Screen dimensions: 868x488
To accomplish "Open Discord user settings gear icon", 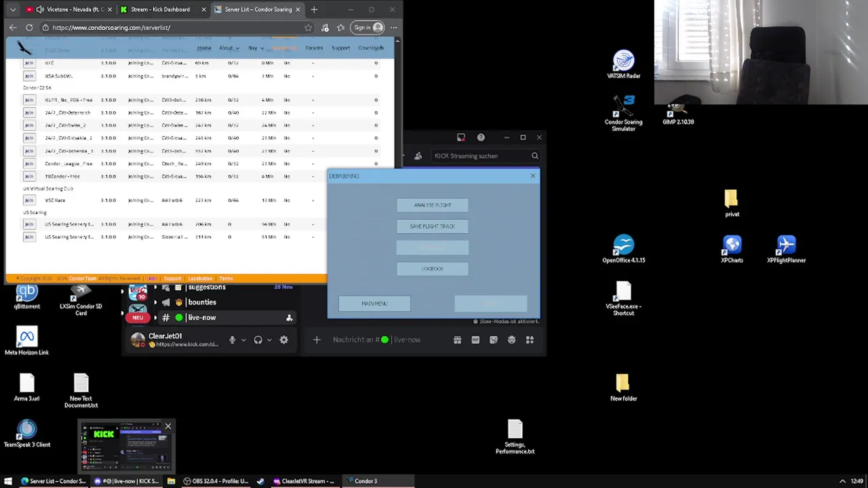I will coord(283,340).
